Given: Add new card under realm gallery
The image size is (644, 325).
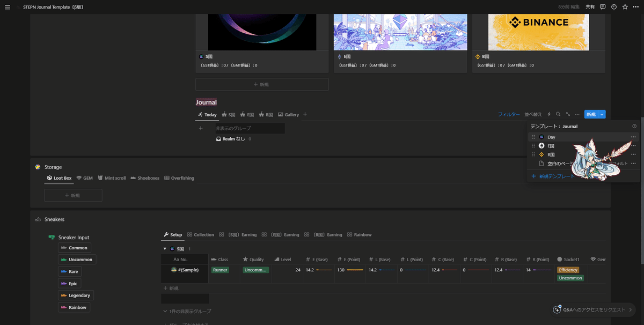Looking at the screenshot, I should coord(262,84).
